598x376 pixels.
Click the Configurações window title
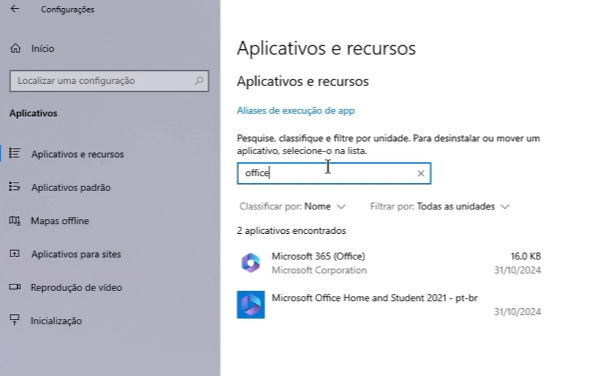tap(68, 9)
